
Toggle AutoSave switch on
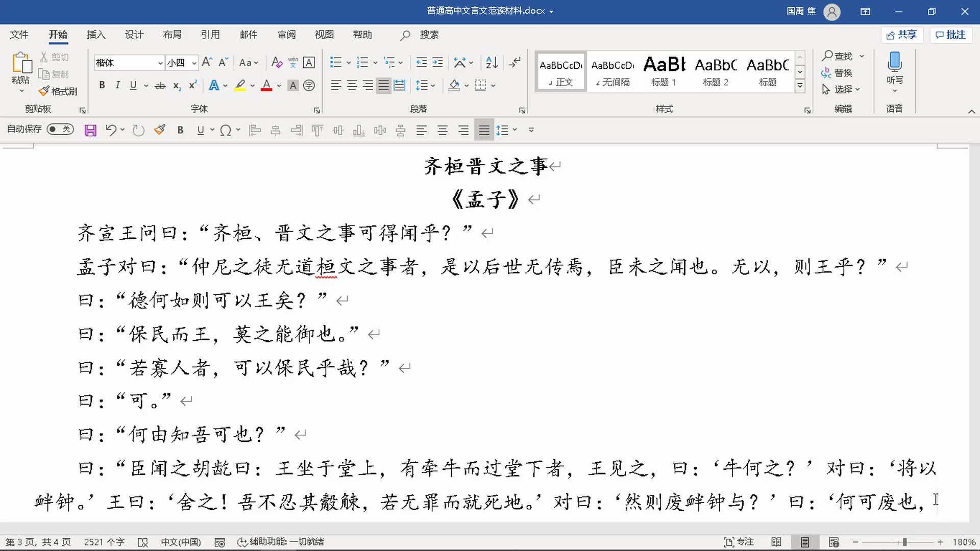[x=60, y=130]
